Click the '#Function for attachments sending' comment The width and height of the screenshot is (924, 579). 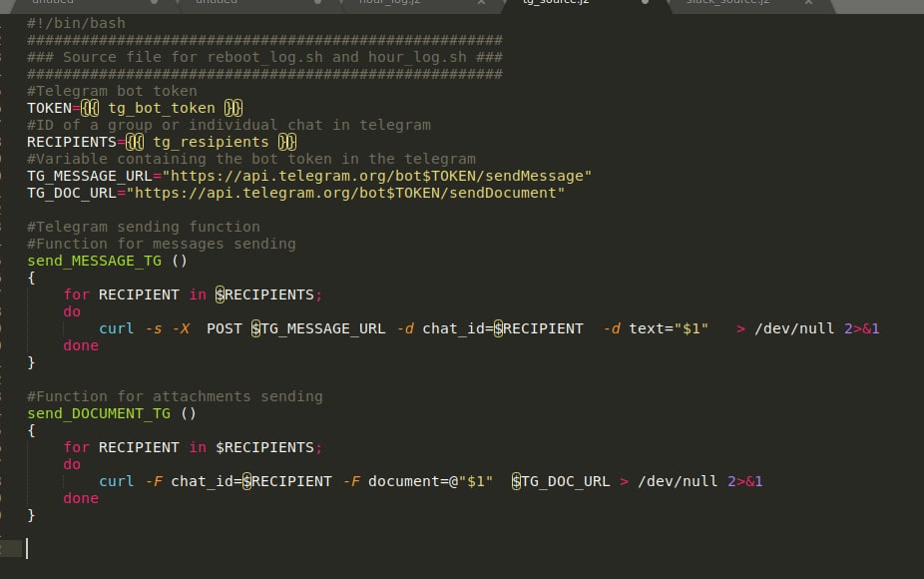tap(175, 396)
